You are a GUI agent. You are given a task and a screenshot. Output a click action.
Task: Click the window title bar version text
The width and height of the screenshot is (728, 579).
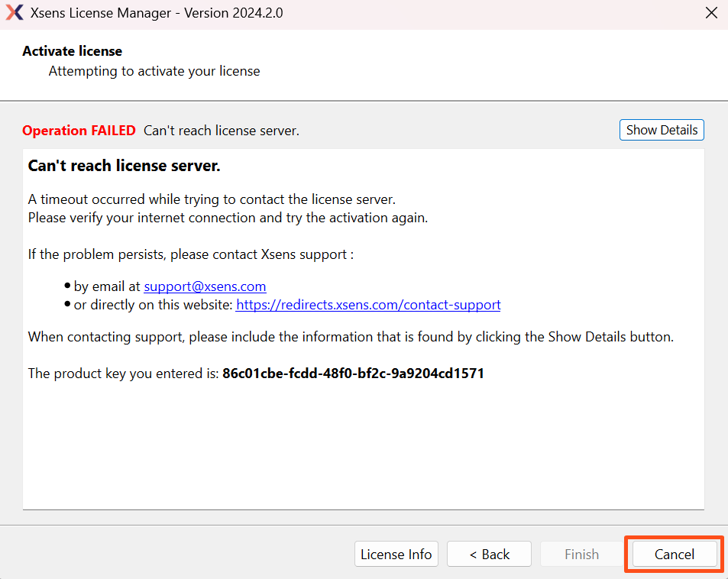157,14
